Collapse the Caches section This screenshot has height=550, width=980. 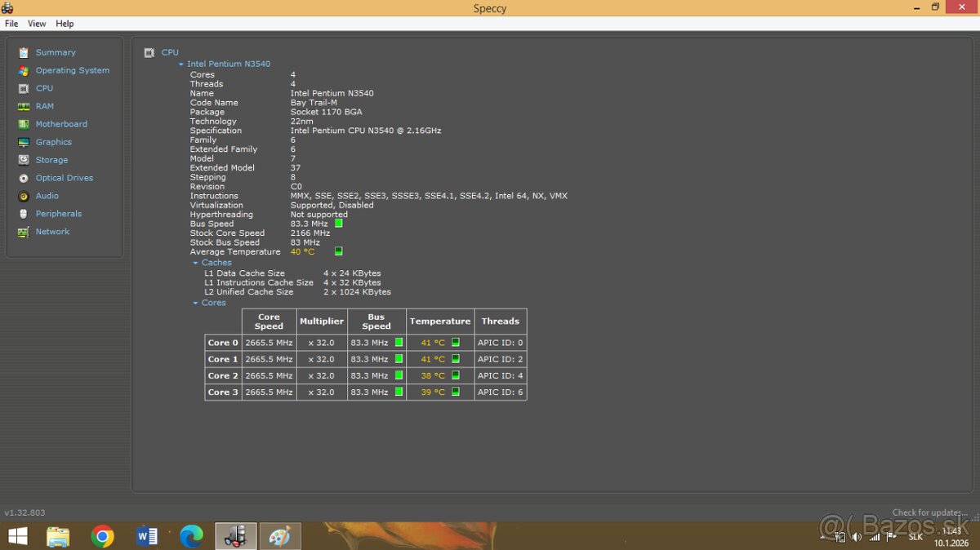[x=195, y=262]
